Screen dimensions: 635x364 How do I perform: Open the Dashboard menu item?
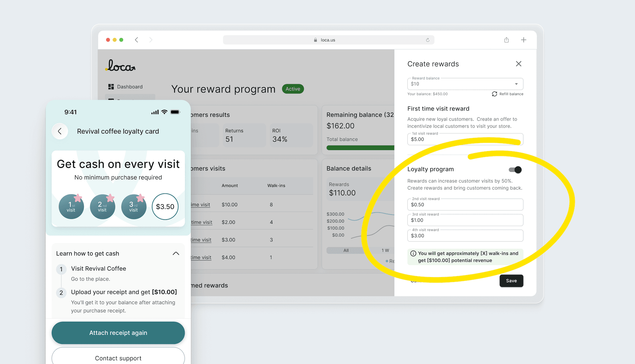tap(130, 87)
